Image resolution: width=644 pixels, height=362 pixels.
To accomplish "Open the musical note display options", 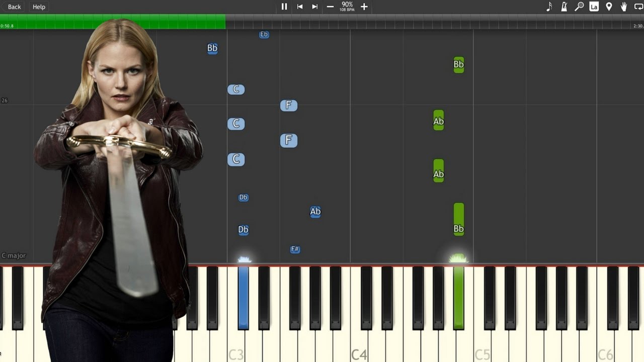I will (x=549, y=7).
